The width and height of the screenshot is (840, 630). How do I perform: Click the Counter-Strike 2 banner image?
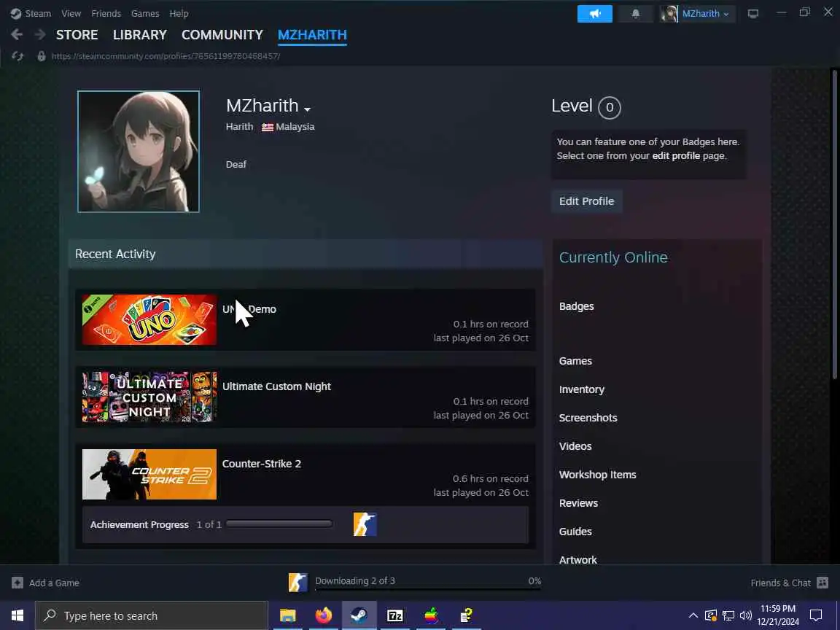coord(149,474)
